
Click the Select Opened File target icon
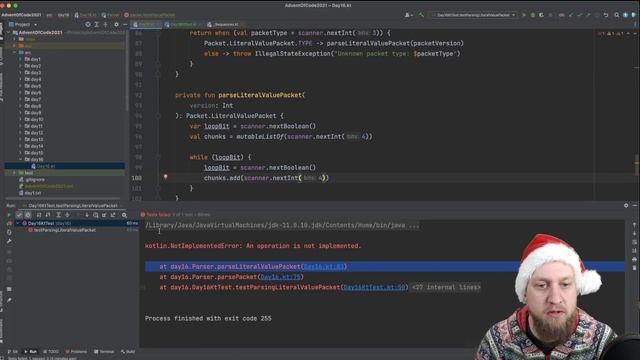[88, 24]
